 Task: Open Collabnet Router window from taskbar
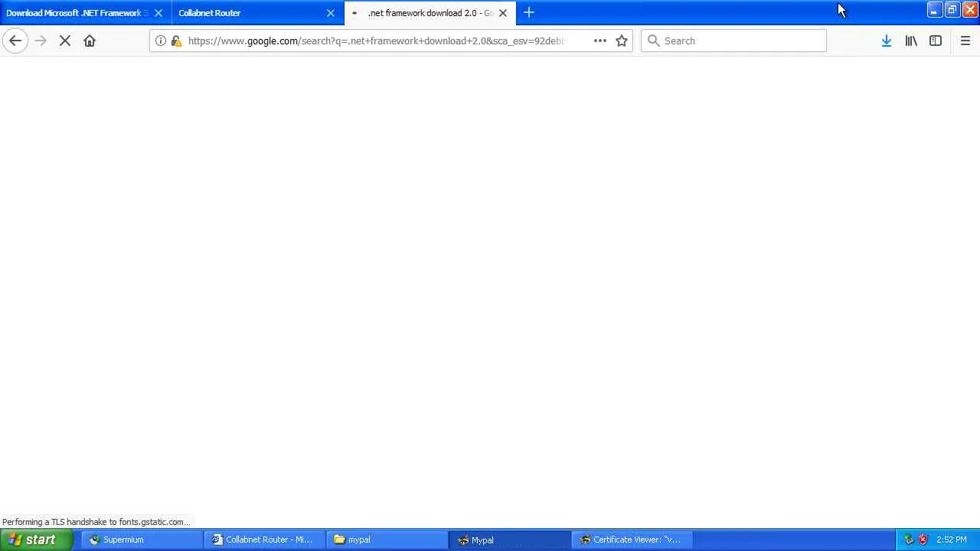[264, 540]
